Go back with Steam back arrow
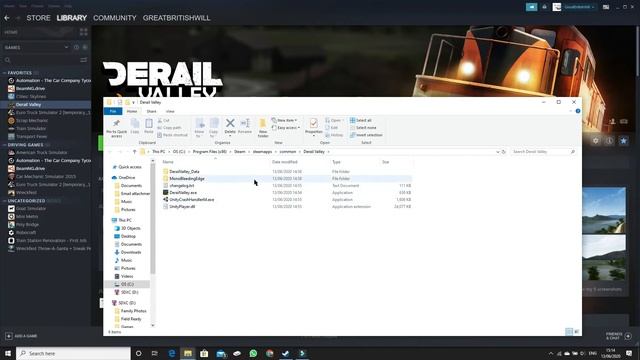 coord(7,18)
